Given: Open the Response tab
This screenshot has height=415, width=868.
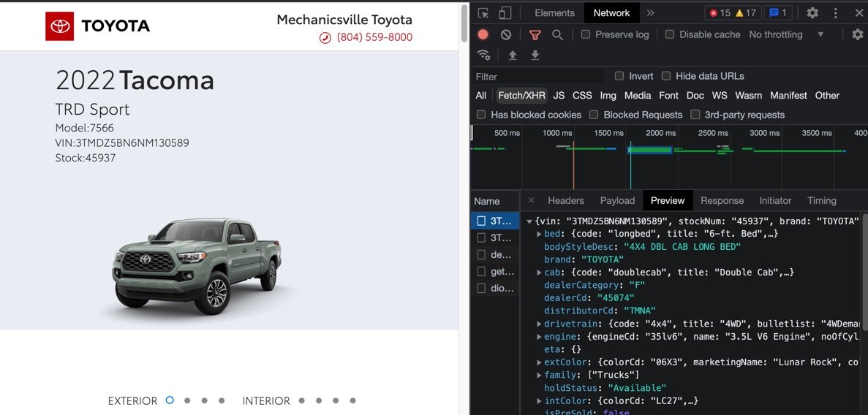Looking at the screenshot, I should tap(722, 200).
